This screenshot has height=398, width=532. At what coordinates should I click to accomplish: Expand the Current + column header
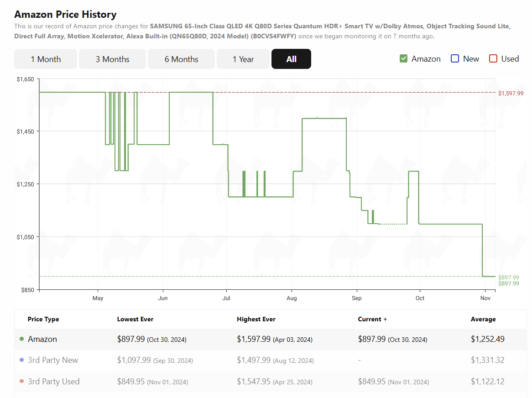[x=372, y=319]
